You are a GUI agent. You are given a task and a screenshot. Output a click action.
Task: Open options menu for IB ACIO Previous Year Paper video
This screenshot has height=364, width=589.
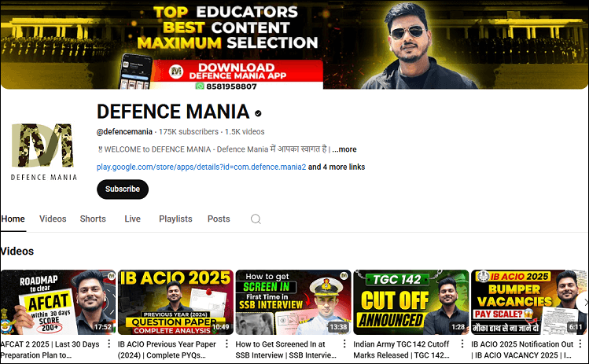pos(226,344)
